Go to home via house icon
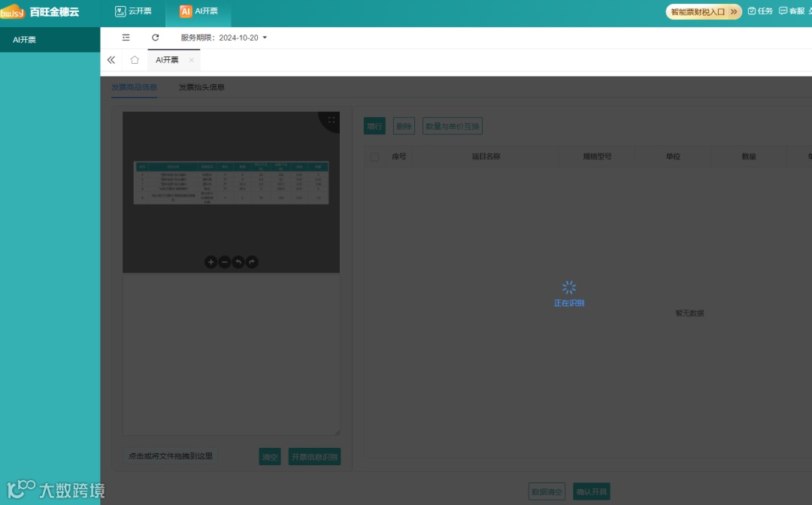The image size is (812, 505). 135,60
